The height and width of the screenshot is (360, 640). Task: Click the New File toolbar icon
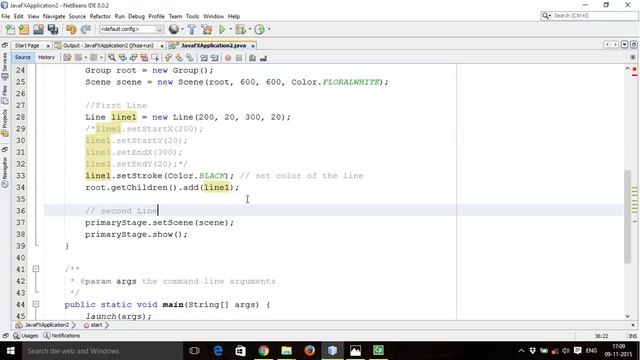point(10,29)
